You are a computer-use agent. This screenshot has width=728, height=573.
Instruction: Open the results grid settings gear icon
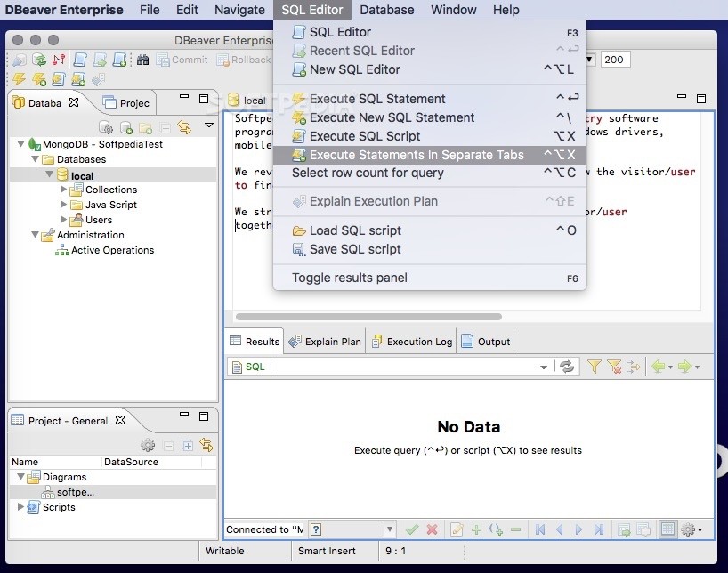(689, 529)
